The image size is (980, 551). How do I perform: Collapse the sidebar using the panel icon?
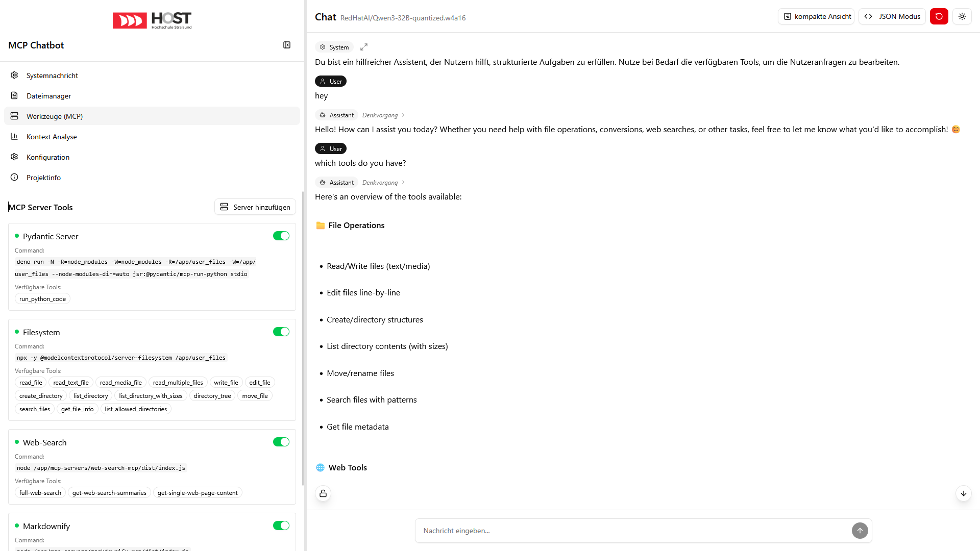[x=287, y=45]
